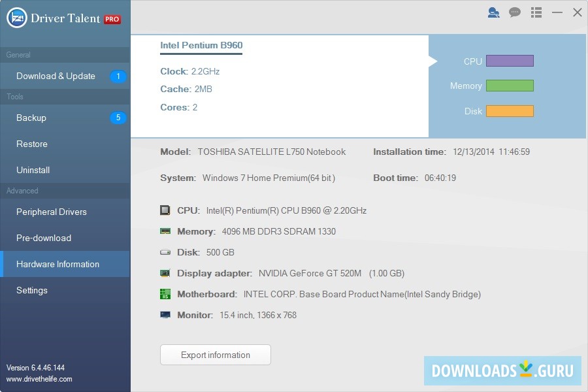Open the feedback chat bubble icon

pos(515,13)
